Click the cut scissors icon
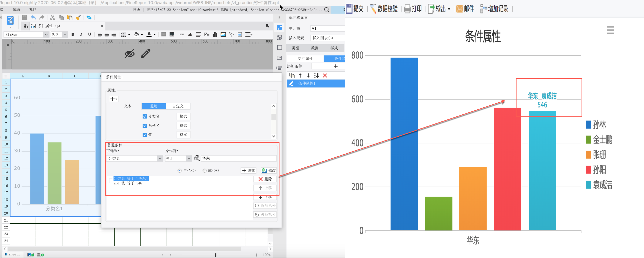Screen dimensions: 644x258 tap(52, 18)
